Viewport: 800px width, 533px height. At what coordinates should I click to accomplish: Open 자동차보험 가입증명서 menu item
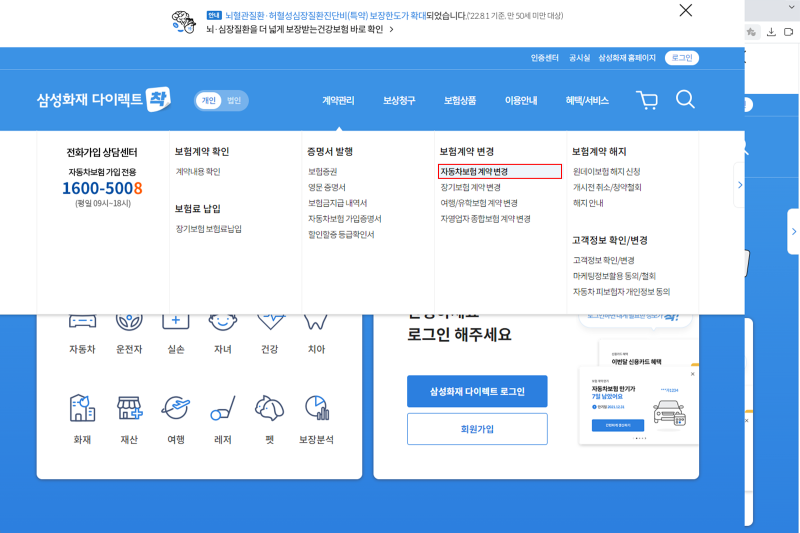pyautogui.click(x=344, y=219)
